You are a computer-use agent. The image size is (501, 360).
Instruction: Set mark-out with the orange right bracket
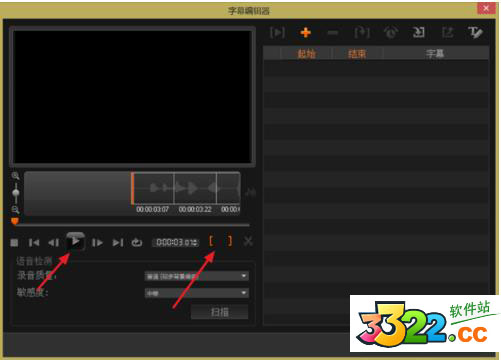(230, 241)
